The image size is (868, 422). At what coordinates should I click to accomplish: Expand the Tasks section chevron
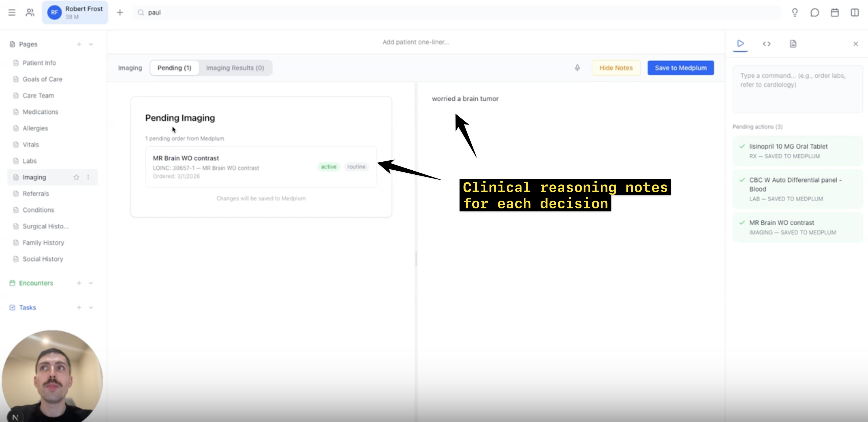tap(91, 308)
